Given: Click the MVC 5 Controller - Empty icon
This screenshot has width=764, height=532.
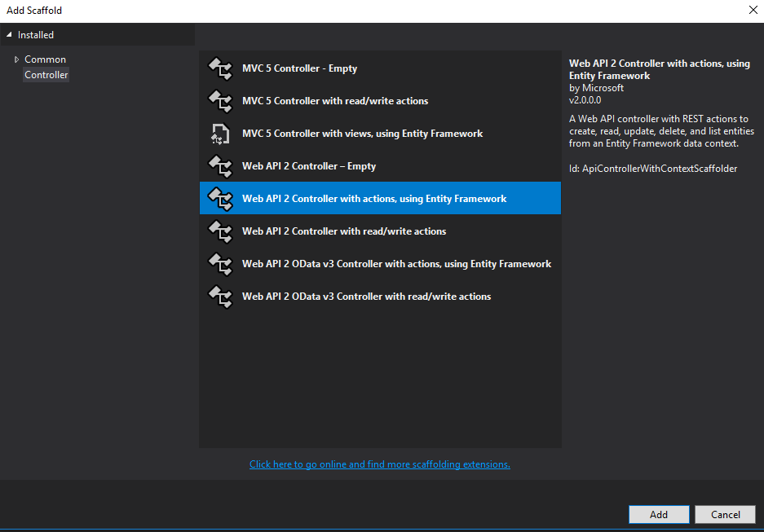Looking at the screenshot, I should (x=220, y=68).
